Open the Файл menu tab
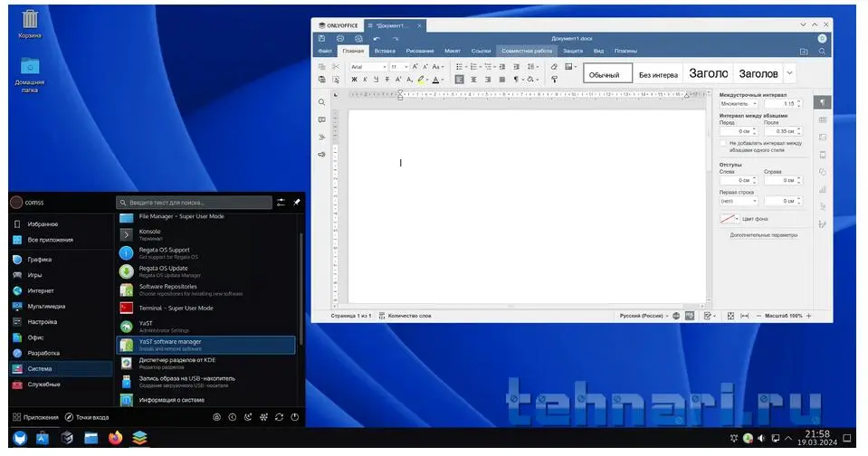This screenshot has height=456, width=868. coord(325,51)
